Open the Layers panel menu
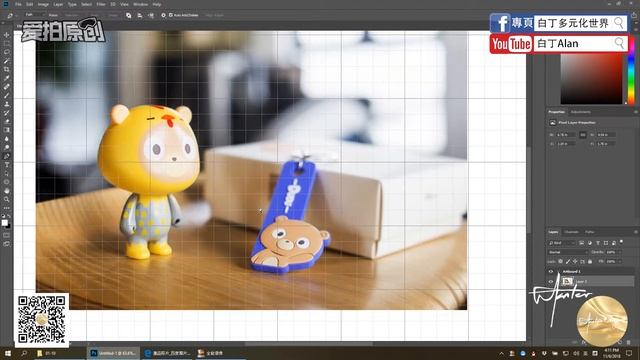Viewport: 640px width, 360px height. 636,232
